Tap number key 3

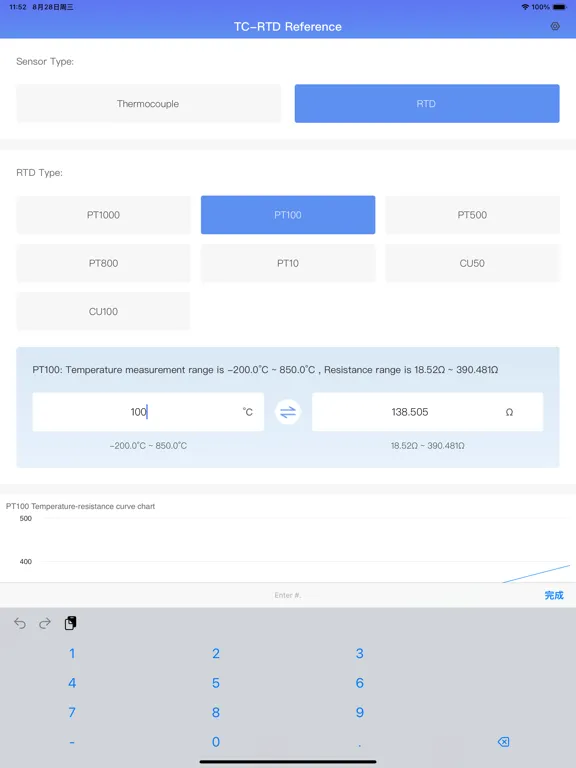pos(360,653)
